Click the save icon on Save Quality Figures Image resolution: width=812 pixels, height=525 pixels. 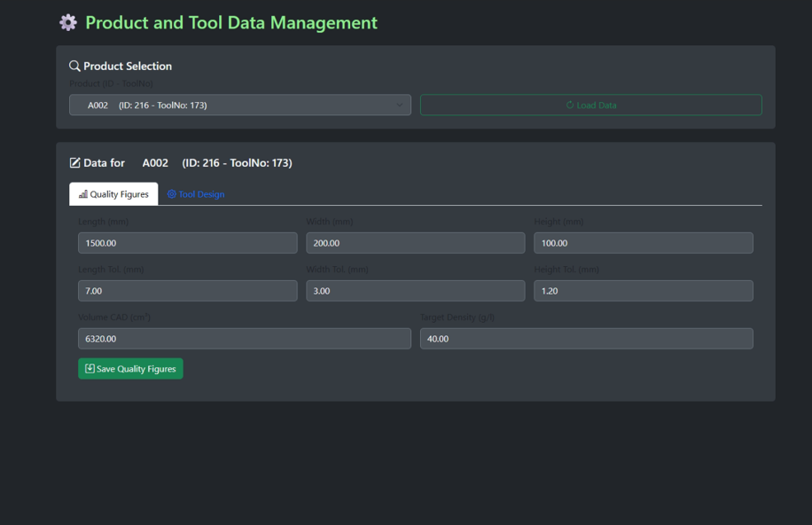click(x=90, y=369)
